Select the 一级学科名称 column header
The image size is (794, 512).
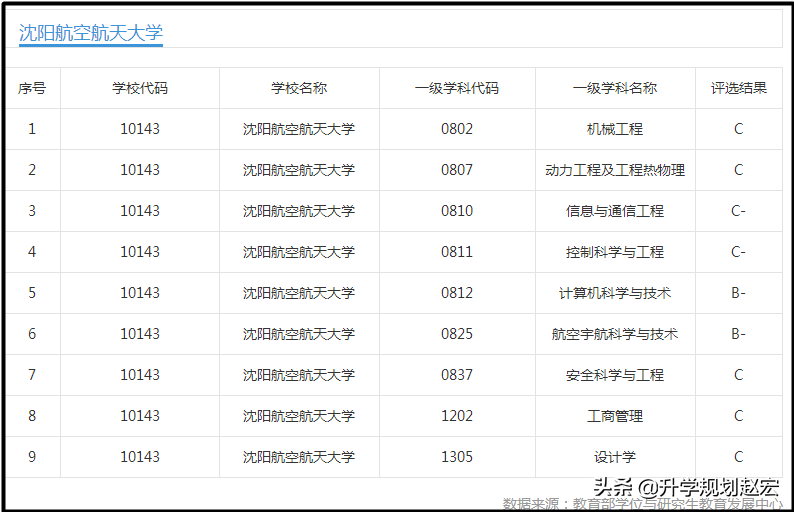pyautogui.click(x=615, y=88)
